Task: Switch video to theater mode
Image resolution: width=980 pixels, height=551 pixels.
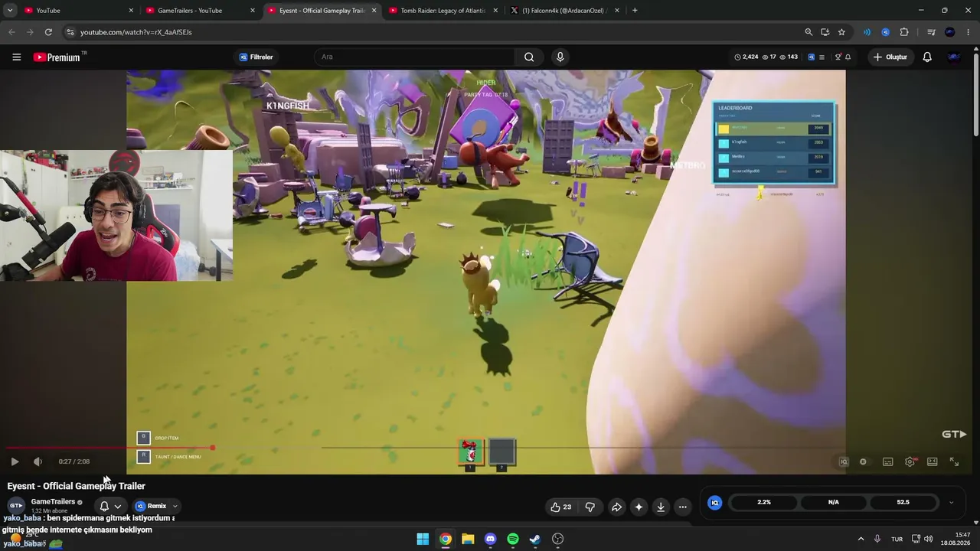Action: point(932,461)
